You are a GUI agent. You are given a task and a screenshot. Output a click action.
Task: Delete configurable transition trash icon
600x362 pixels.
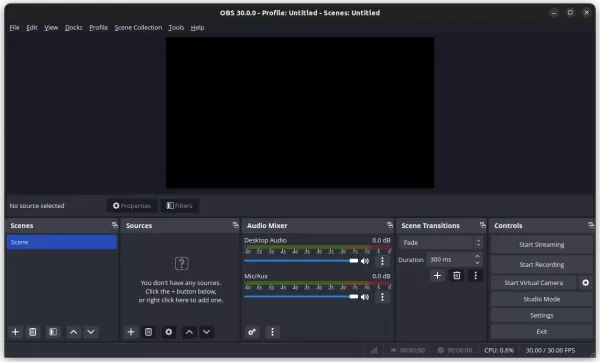[x=457, y=276]
